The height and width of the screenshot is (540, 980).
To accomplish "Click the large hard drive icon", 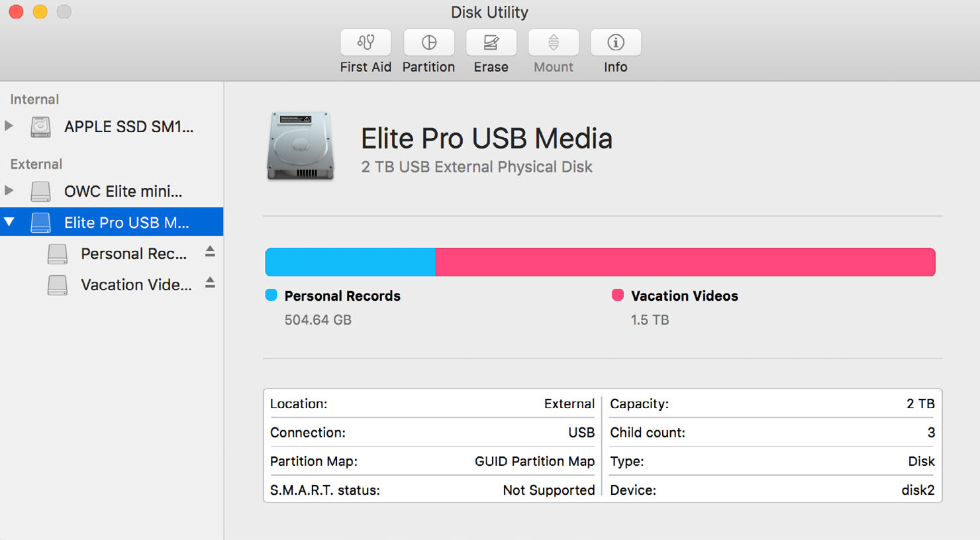I will pyautogui.click(x=300, y=146).
